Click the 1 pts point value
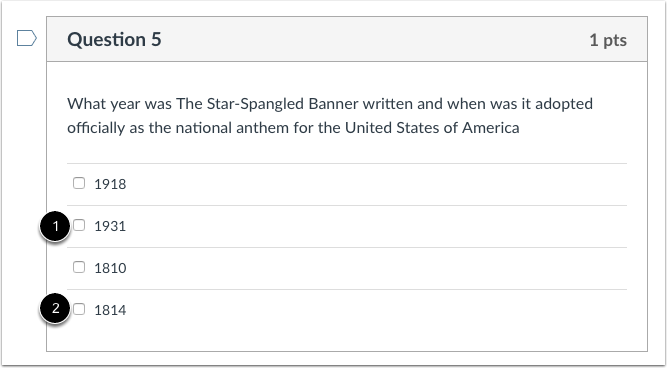 tap(608, 40)
